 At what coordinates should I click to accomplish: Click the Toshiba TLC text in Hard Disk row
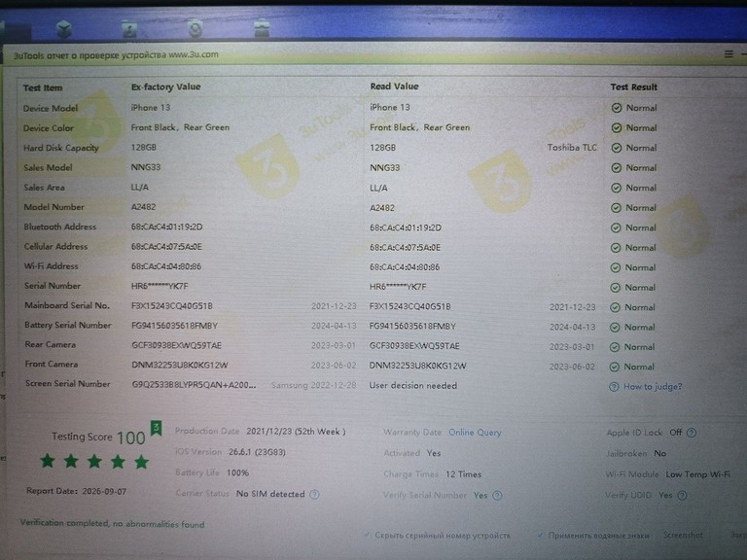pyautogui.click(x=572, y=148)
